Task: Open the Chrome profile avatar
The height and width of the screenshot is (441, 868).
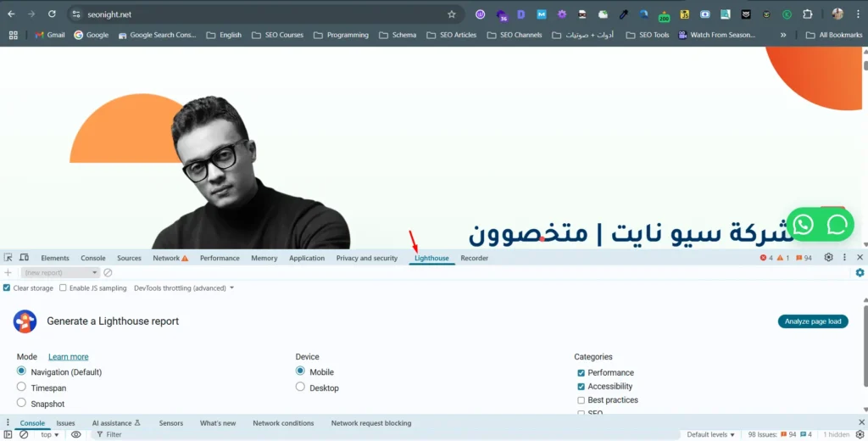Action: (837, 14)
